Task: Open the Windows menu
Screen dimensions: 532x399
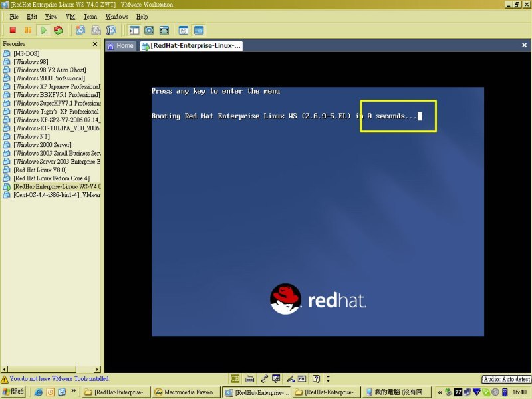Action: pyautogui.click(x=117, y=17)
